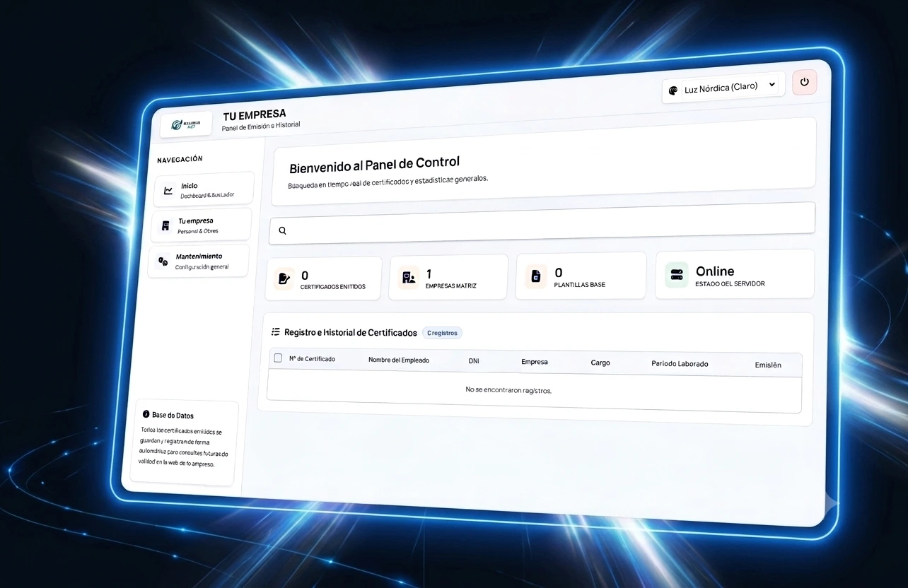The width and height of the screenshot is (908, 588).
Task: Click the company logo in the header
Action: [186, 124]
